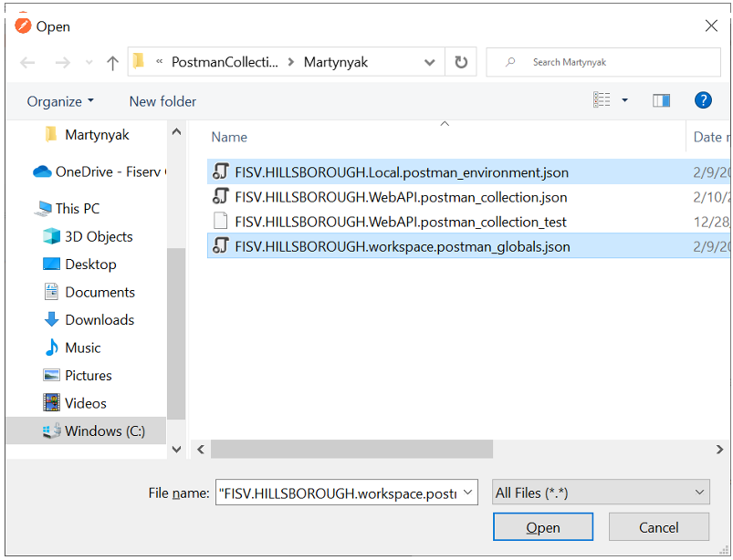
Task: Open Pictures in navigation pane
Action: coord(78,375)
